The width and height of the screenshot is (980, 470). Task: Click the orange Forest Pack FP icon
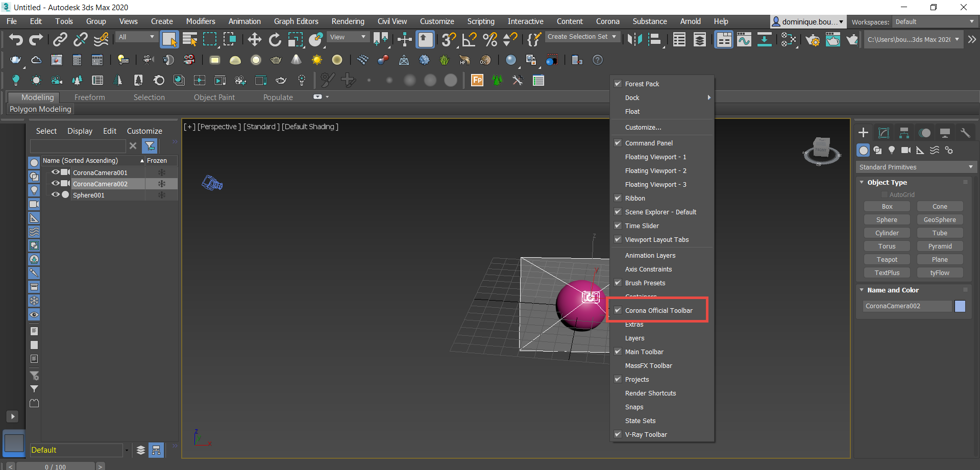coord(477,80)
